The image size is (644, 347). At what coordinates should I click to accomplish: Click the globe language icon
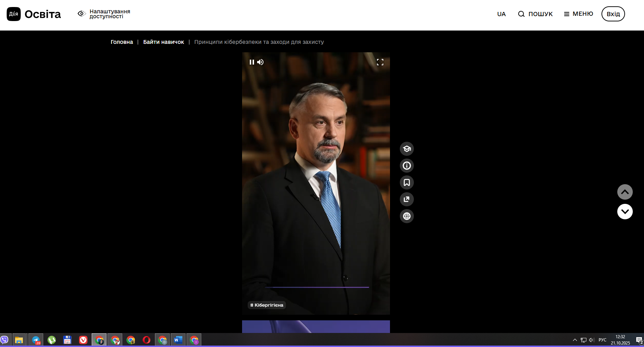pyautogui.click(x=406, y=216)
